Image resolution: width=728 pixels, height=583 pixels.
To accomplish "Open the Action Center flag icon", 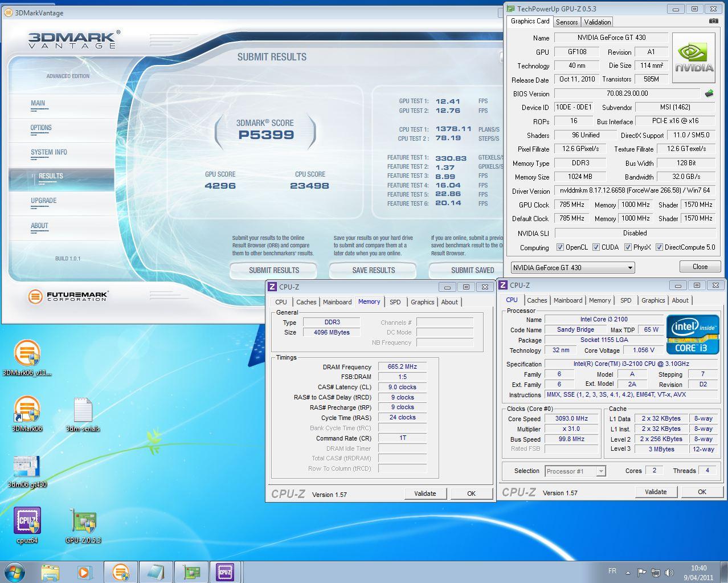I will point(641,572).
